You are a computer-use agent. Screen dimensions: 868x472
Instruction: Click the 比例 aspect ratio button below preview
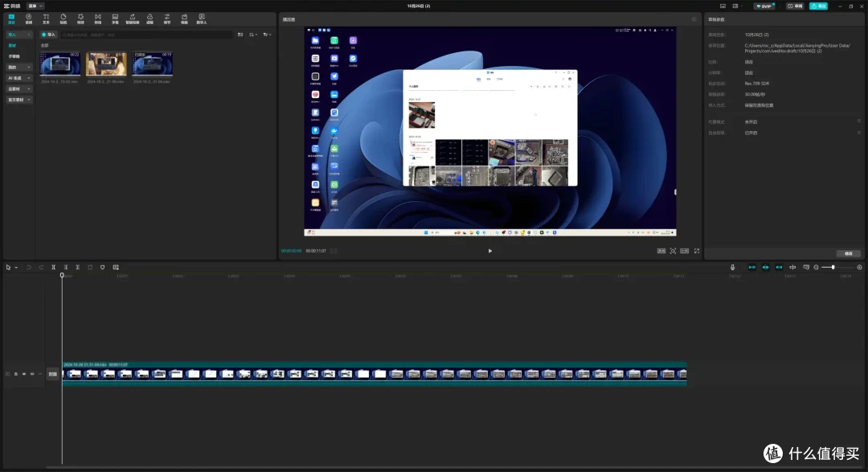(685, 251)
